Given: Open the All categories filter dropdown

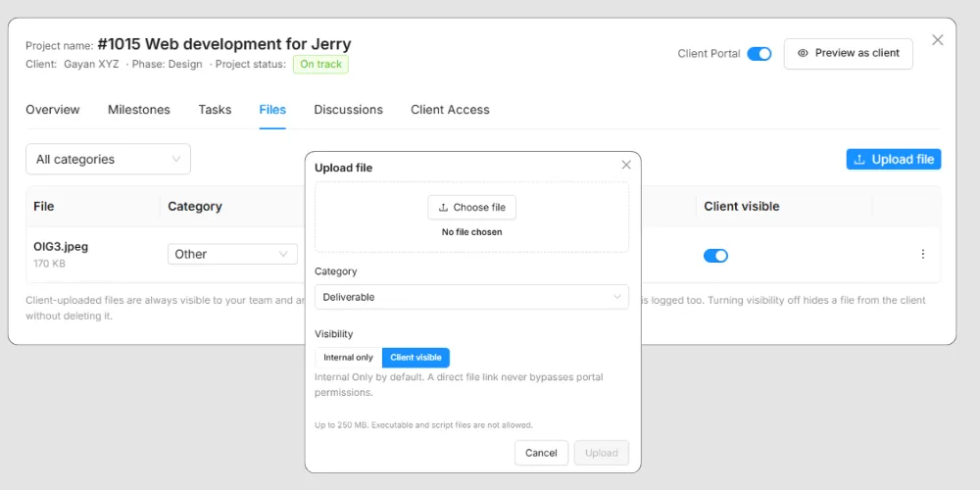Looking at the screenshot, I should click(108, 160).
